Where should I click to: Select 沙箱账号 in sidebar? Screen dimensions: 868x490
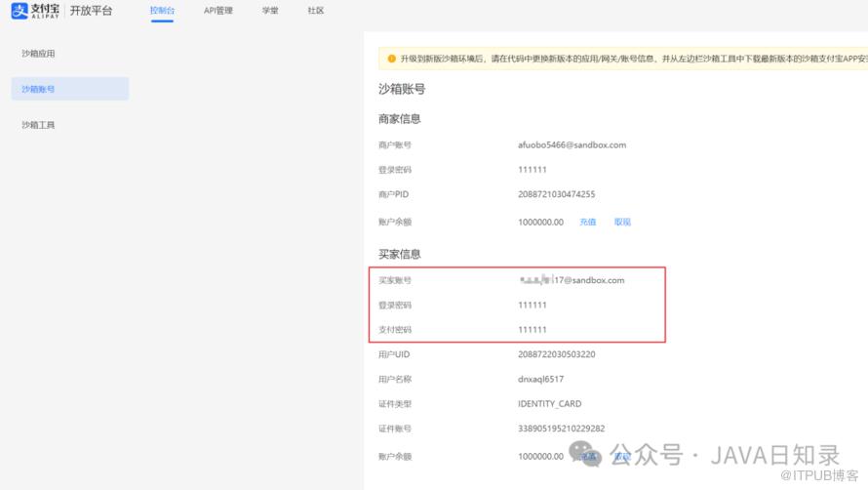[70, 89]
